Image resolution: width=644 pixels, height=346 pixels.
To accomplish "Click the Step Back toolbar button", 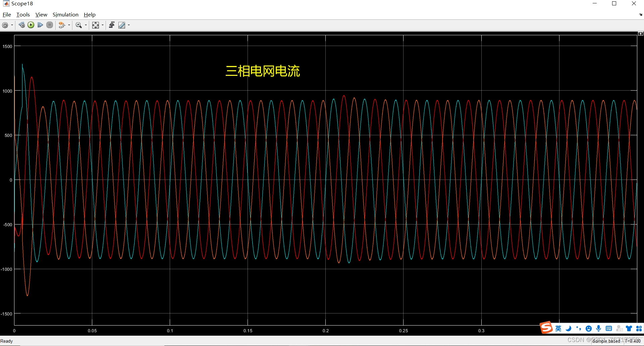I will click(x=22, y=25).
